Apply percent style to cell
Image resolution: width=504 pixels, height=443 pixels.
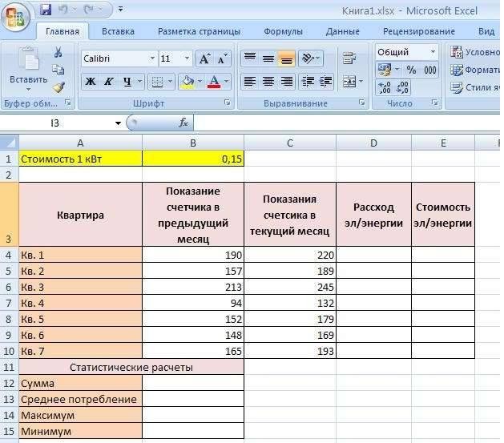click(x=411, y=70)
